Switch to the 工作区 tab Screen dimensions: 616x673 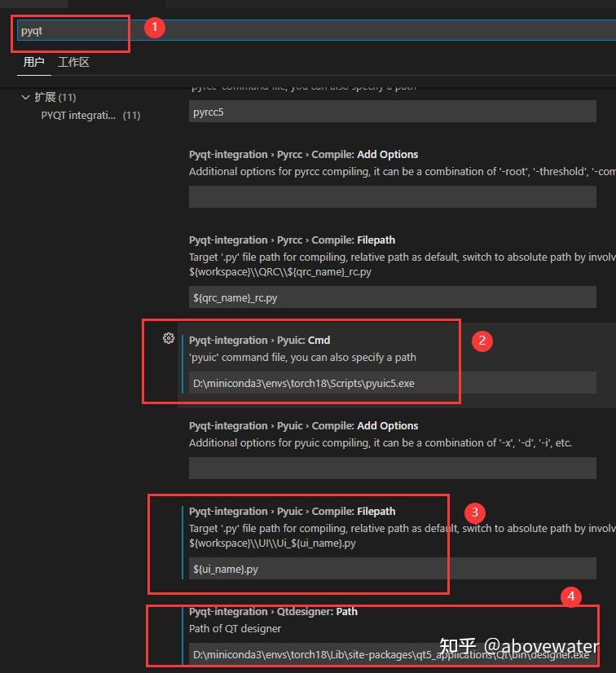tap(73, 62)
